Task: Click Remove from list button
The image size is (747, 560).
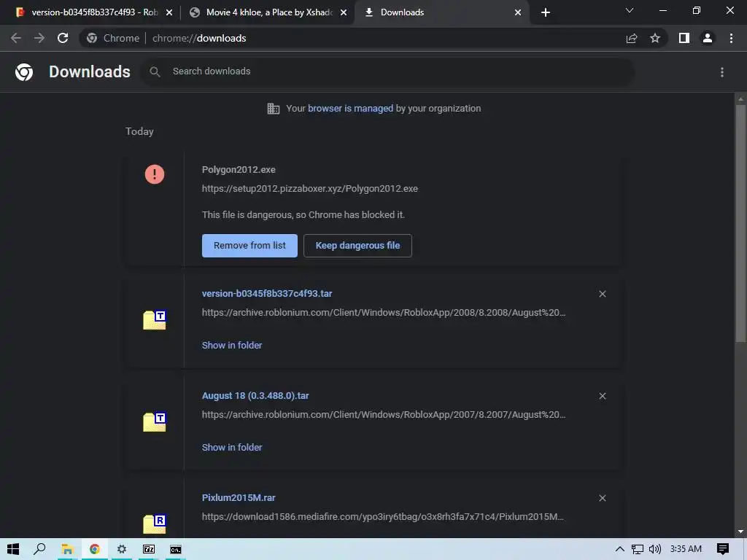Action: [x=249, y=246]
